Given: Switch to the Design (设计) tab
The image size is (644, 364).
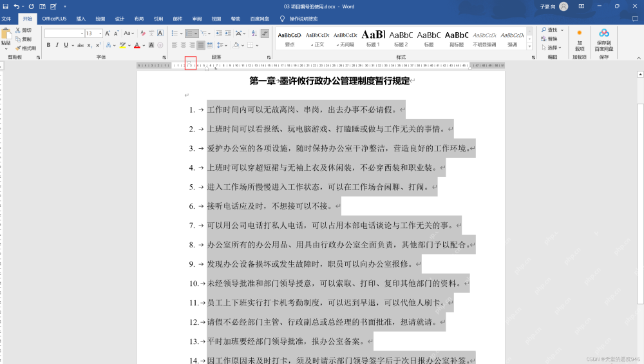Looking at the screenshot, I should pyautogui.click(x=120, y=19).
